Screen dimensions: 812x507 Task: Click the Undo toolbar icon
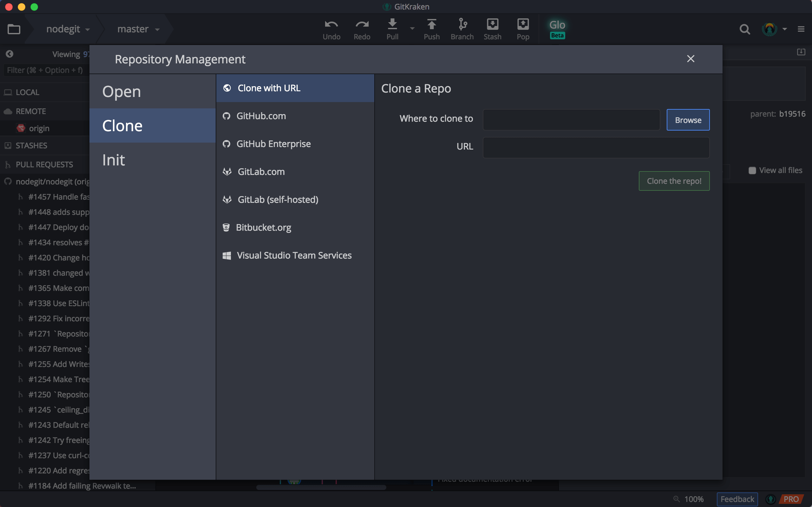[x=331, y=29]
